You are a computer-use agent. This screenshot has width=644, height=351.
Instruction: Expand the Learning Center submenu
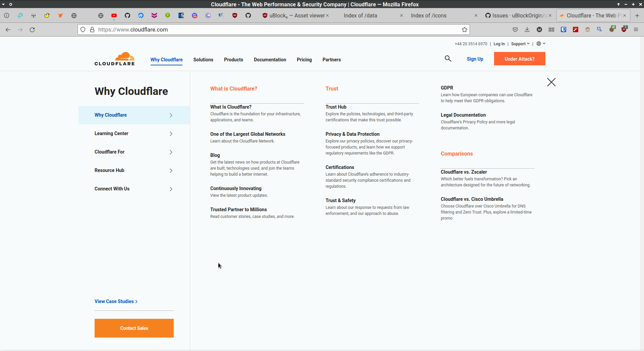[x=134, y=133]
